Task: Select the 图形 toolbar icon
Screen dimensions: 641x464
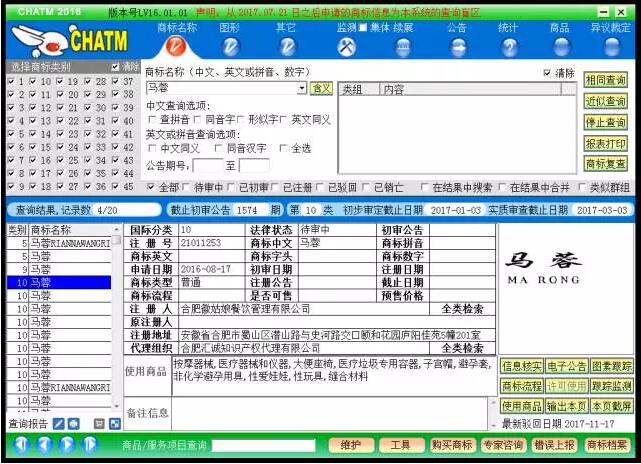Action: [231, 46]
